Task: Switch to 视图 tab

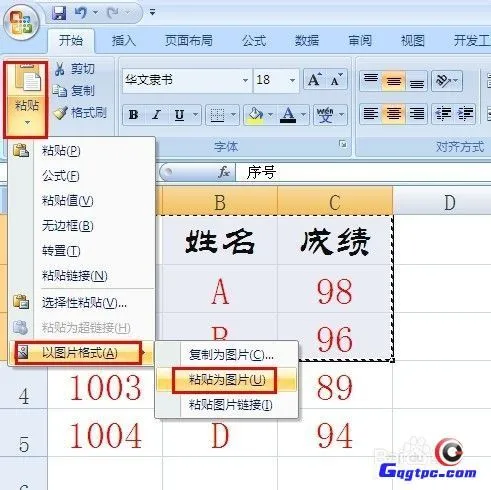Action: click(x=413, y=41)
